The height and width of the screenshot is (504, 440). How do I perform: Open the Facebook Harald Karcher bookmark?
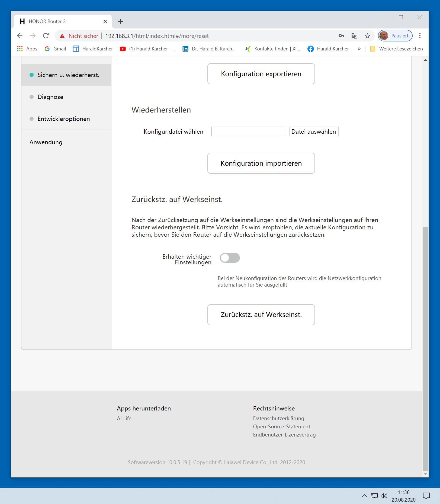pyautogui.click(x=328, y=49)
